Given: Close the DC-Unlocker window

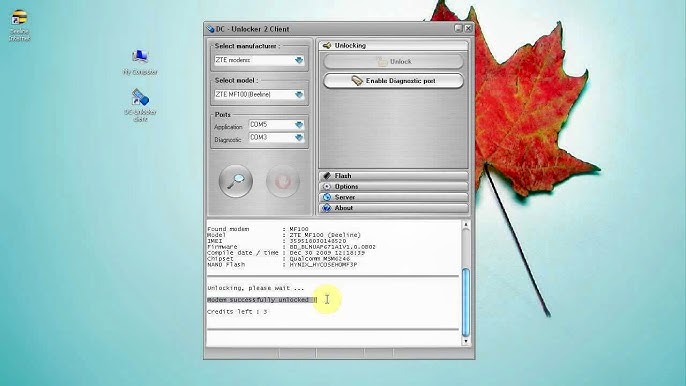Looking at the screenshot, I should [468, 28].
